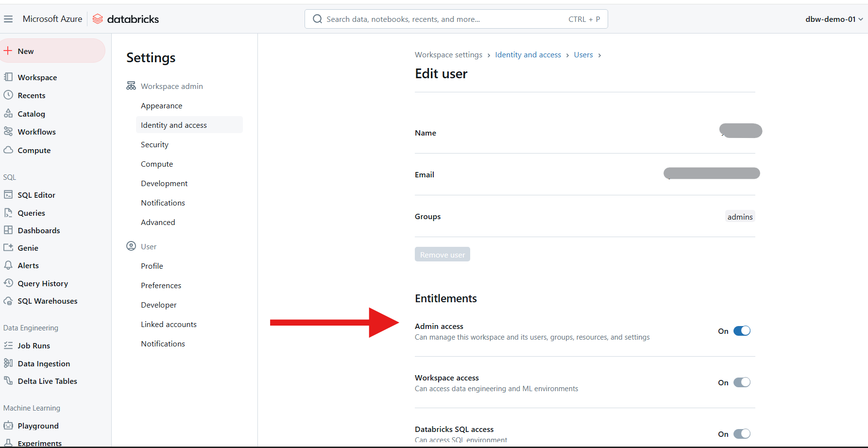Click the Databricks logo icon
Viewport: 868px width, 448px height.
[98, 19]
